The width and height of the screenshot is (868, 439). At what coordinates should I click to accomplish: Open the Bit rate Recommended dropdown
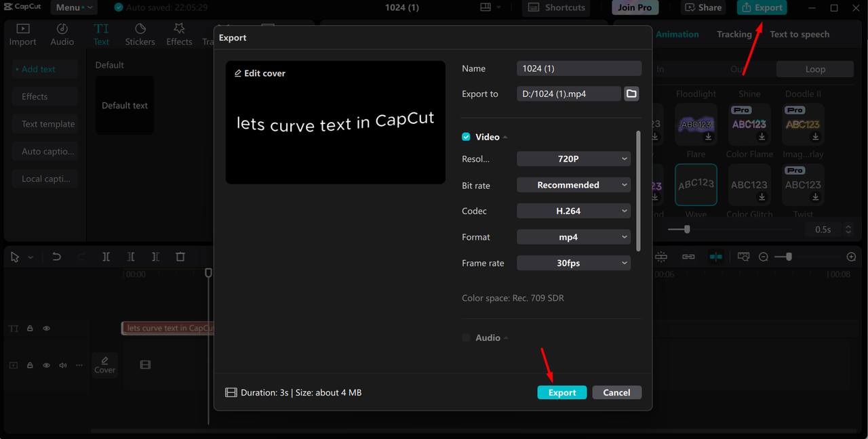pyautogui.click(x=574, y=185)
